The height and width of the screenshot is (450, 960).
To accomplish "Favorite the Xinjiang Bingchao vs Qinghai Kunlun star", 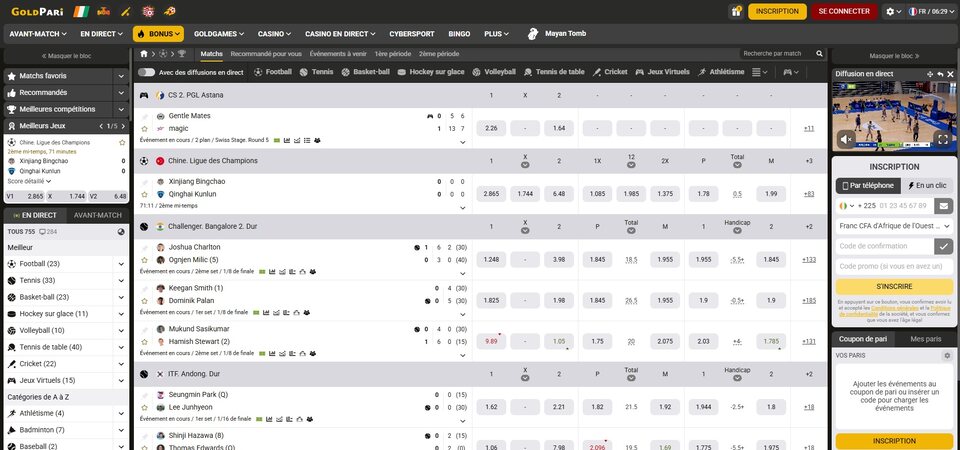I will 144,194.
